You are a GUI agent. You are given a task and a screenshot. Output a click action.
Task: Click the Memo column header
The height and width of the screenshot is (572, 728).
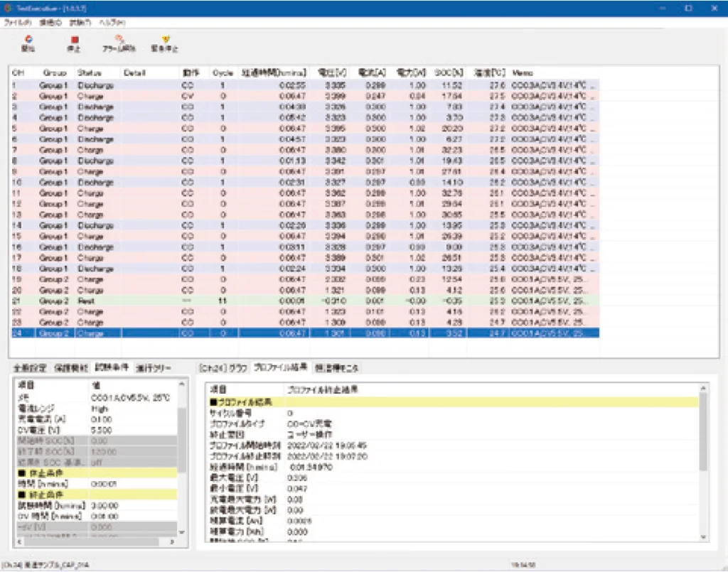(x=522, y=72)
